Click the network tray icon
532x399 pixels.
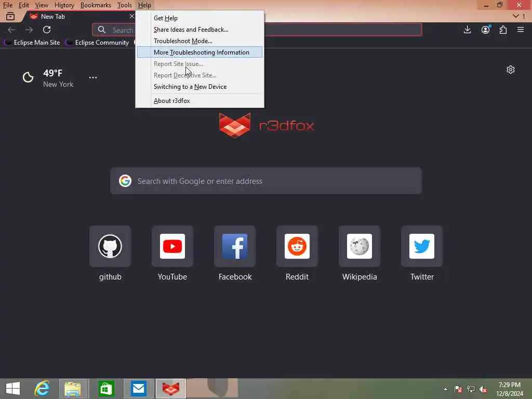(471, 389)
